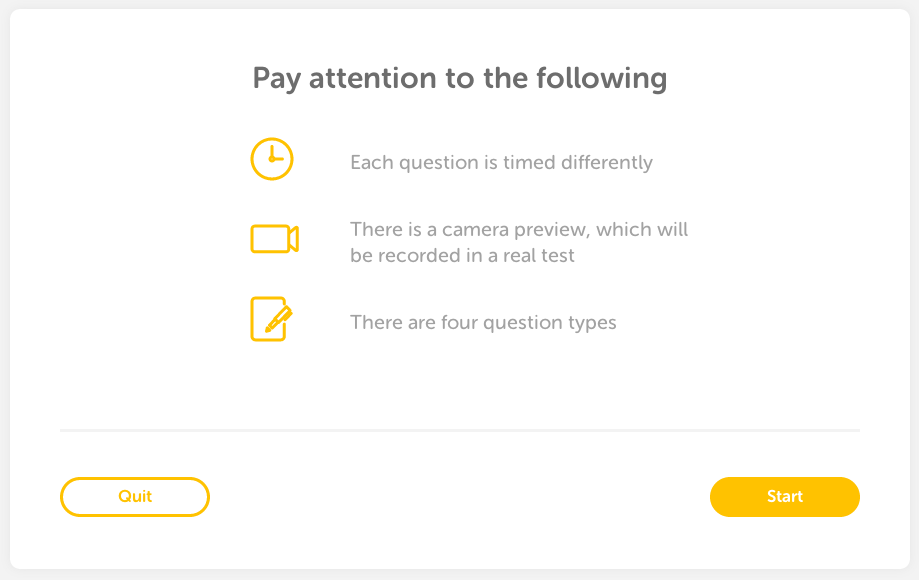Start the practice test
Screen dimensions: 919x580
click(785, 497)
